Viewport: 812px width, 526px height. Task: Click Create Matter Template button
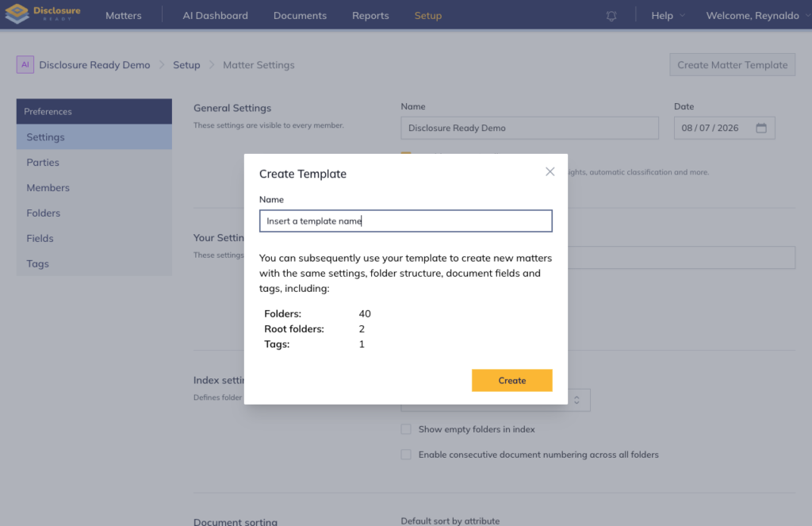pyautogui.click(x=732, y=65)
